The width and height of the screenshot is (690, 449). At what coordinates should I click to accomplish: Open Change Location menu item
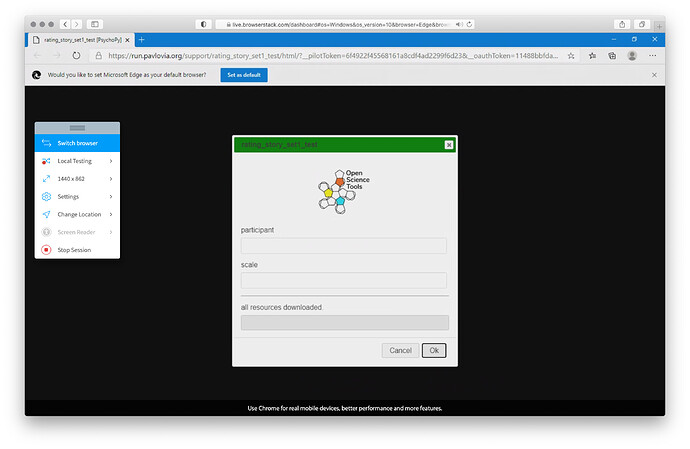[x=77, y=214]
